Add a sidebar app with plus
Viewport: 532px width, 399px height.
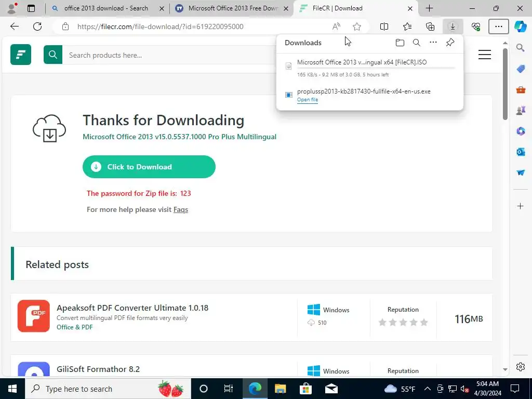coord(521,206)
